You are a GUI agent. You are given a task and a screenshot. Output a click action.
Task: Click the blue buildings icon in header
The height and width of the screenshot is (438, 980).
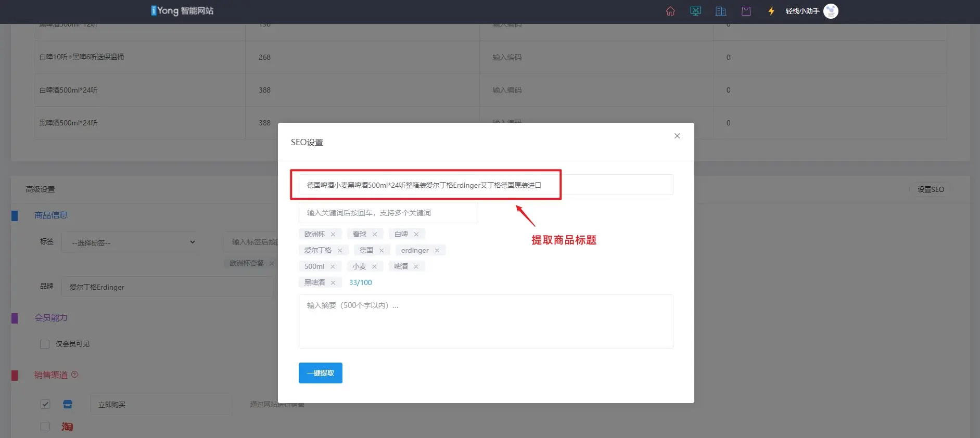(x=721, y=11)
